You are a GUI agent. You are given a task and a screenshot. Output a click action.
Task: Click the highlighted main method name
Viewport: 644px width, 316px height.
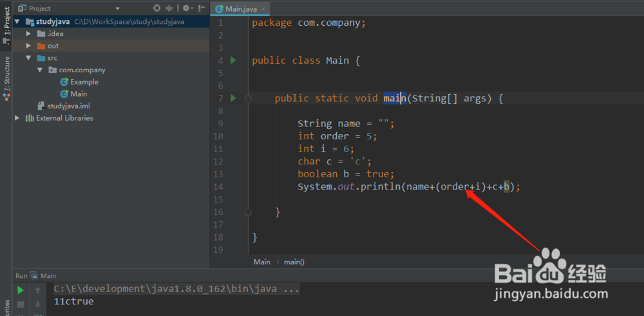tap(395, 98)
